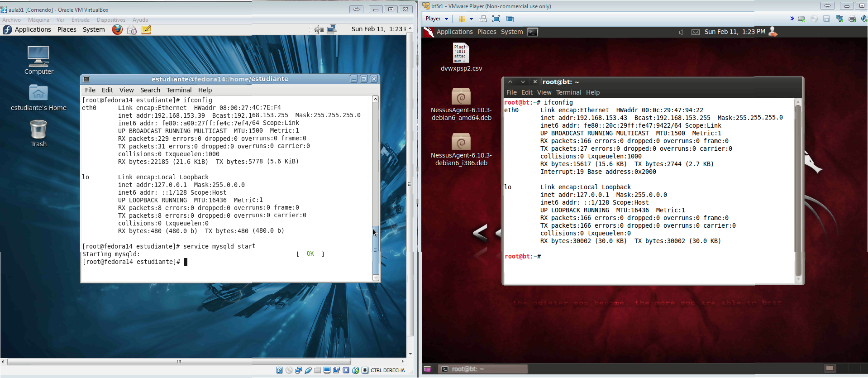Click VMware send Ctrl+Alt+Del icon
The height and width of the screenshot is (378, 868).
point(483,19)
